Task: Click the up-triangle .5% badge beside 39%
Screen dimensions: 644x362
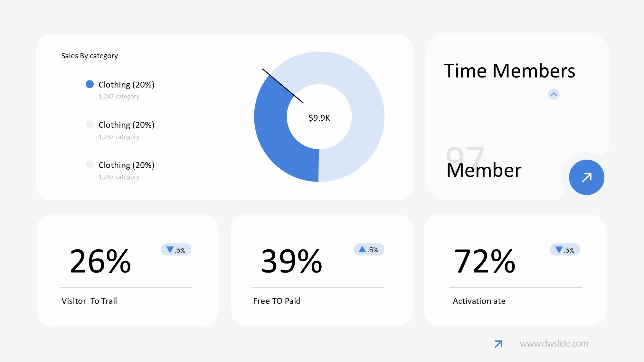Action: click(x=369, y=249)
